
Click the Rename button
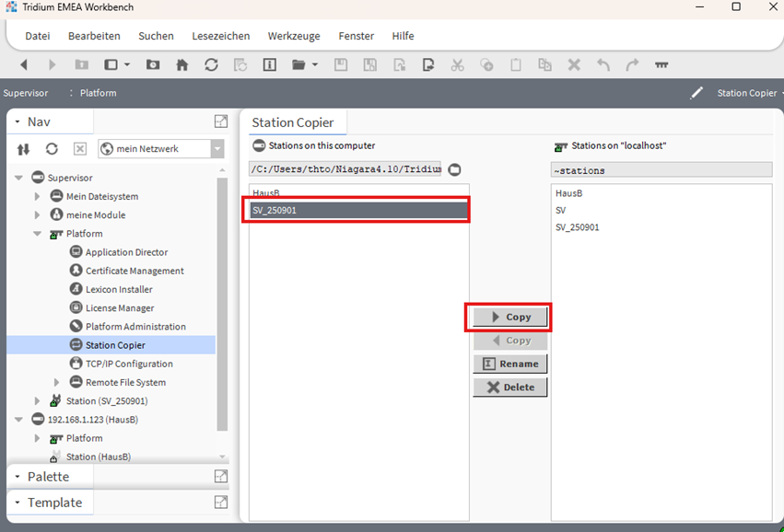pyautogui.click(x=510, y=364)
